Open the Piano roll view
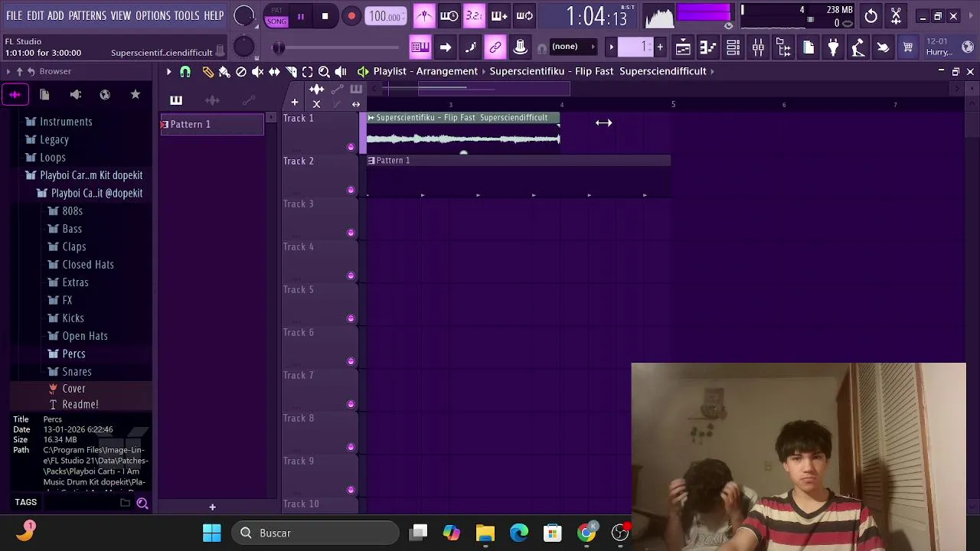The image size is (980, 551). (x=708, y=48)
